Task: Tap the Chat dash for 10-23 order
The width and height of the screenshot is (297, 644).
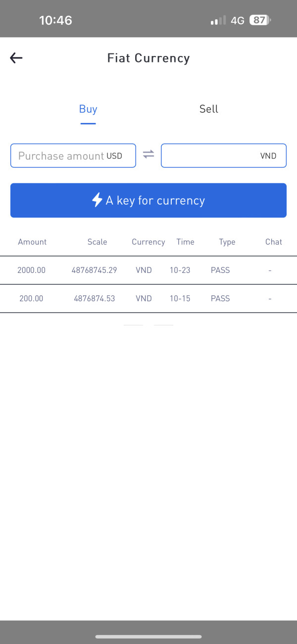Action: (270, 270)
